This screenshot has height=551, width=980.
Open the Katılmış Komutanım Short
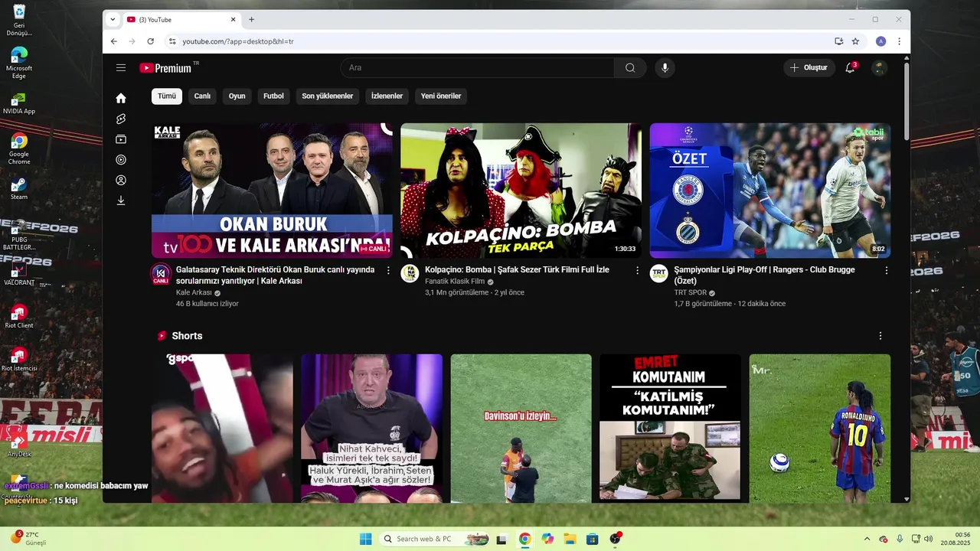pyautogui.click(x=670, y=428)
